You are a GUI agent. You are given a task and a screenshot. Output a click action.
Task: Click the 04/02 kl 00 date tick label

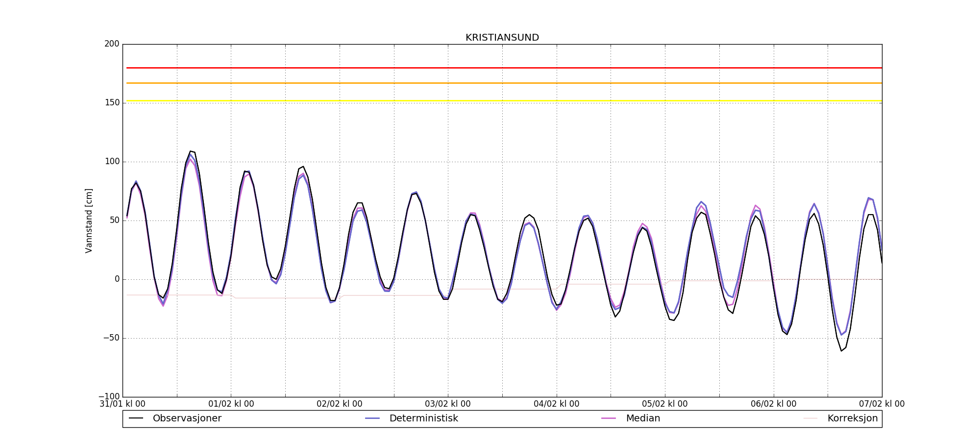coord(557,404)
